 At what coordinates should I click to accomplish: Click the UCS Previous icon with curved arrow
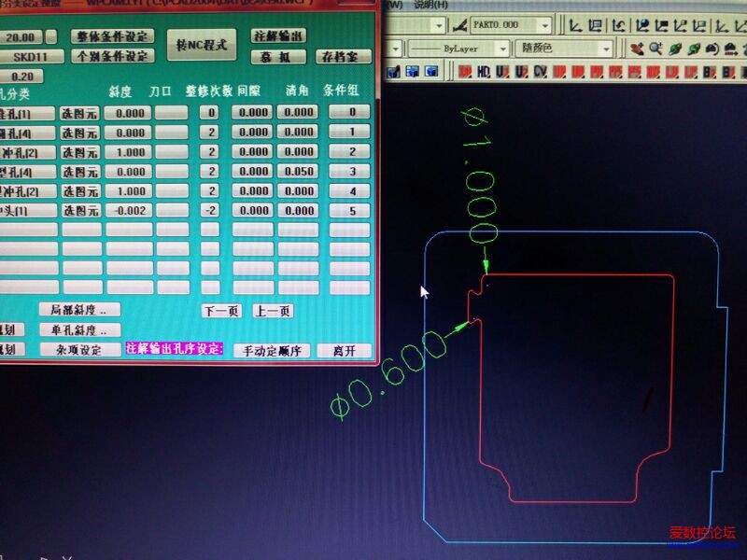619,25
